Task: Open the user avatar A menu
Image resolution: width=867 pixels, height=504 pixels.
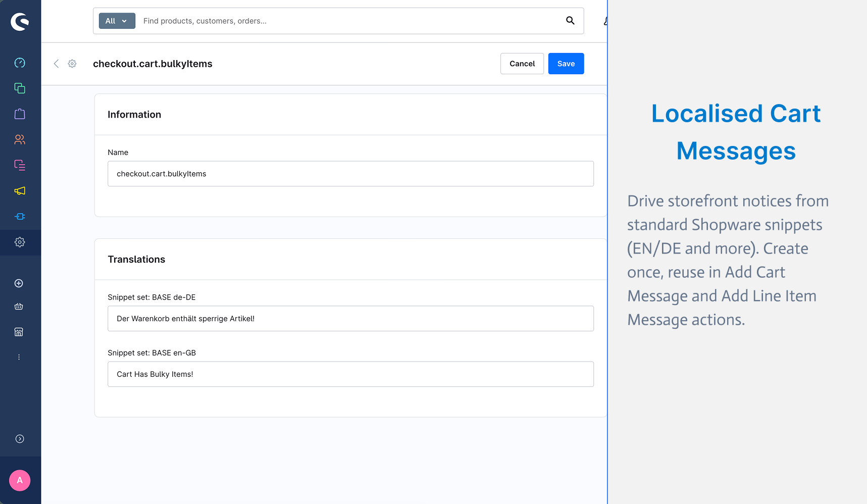Action: (20, 480)
